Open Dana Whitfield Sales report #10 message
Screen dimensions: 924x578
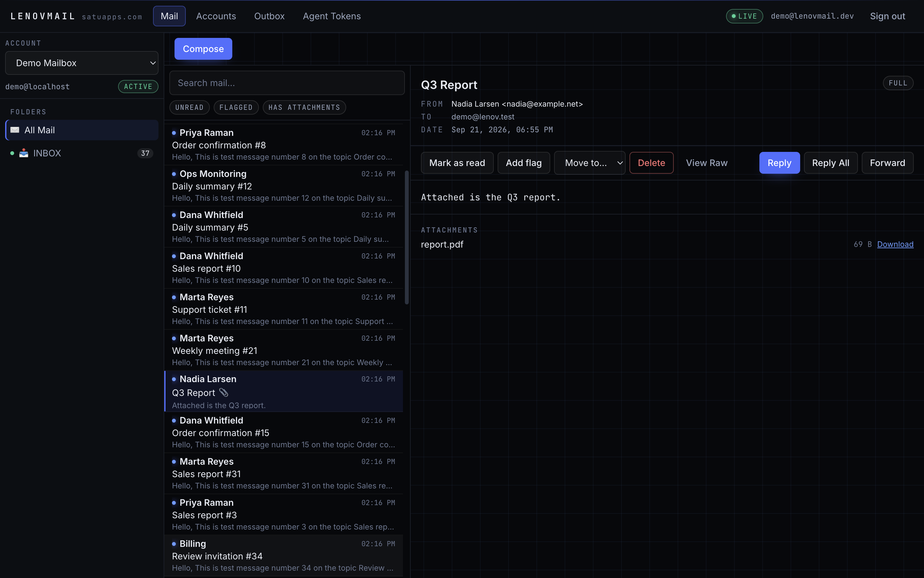pos(283,268)
